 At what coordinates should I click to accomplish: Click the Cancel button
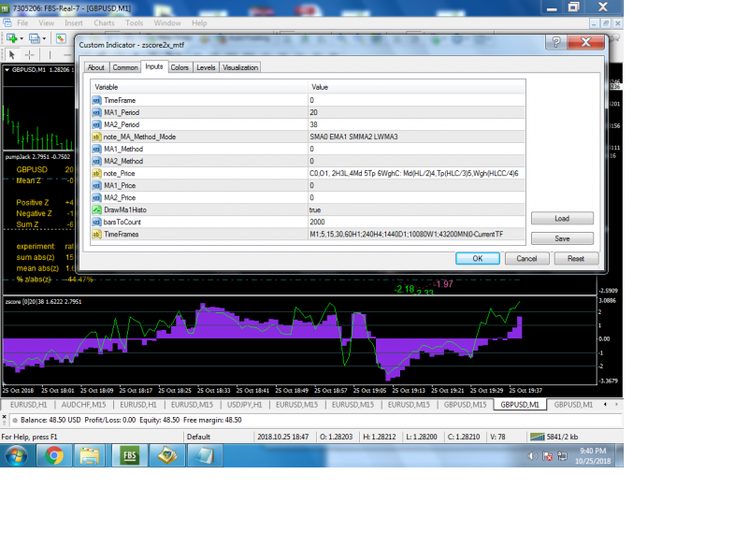(x=526, y=259)
